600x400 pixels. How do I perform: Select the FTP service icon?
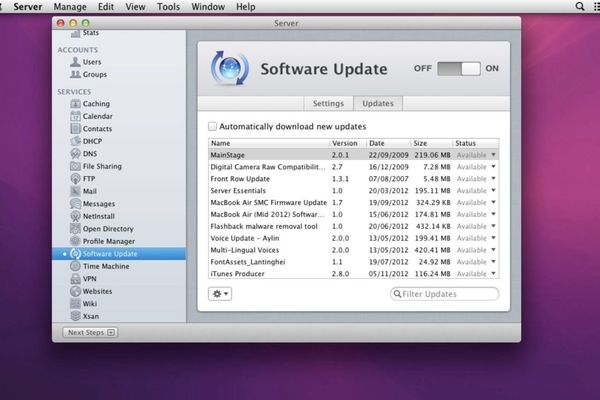click(75, 179)
